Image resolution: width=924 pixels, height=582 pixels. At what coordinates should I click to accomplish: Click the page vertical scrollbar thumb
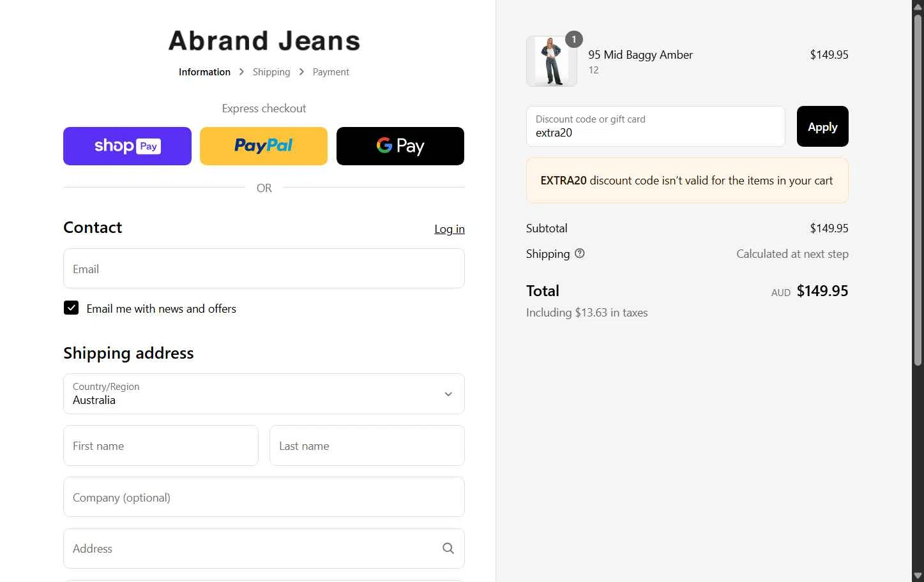coord(918,189)
